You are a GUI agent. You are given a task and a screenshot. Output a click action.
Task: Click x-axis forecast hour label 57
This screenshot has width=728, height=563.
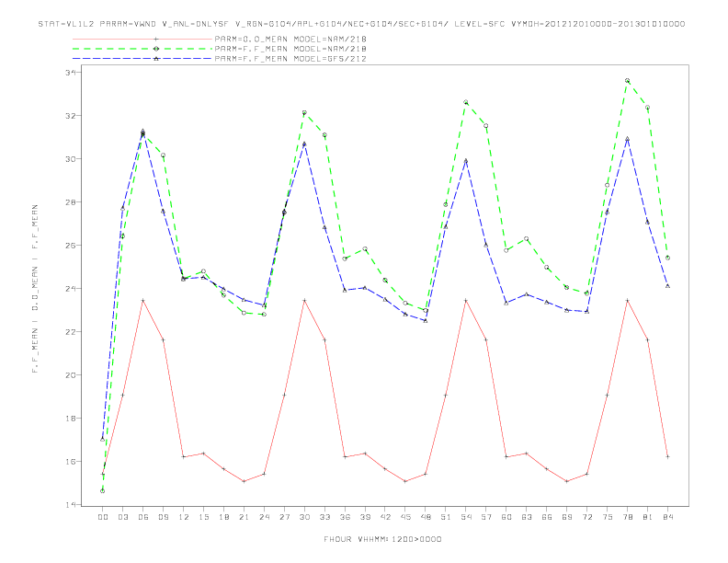pos(486,517)
